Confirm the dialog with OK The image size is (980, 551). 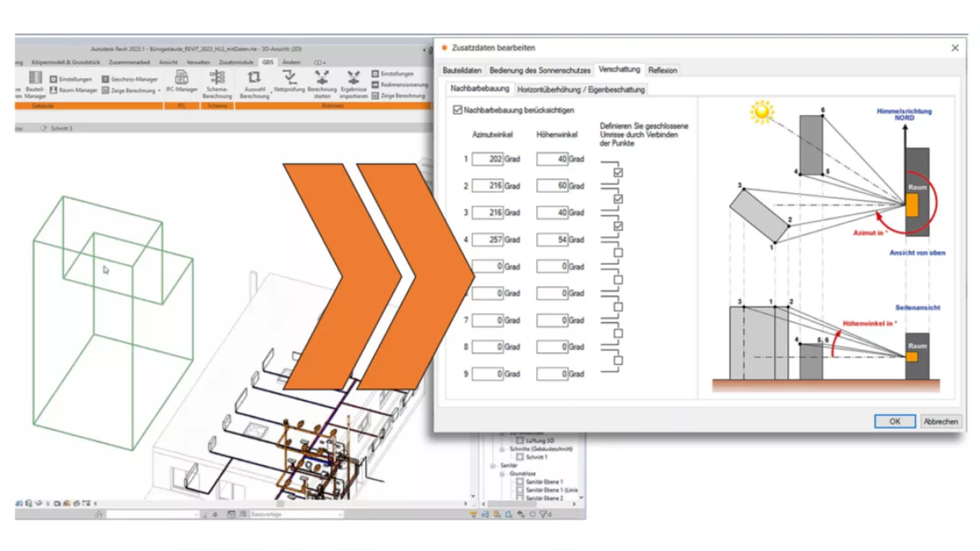click(893, 421)
